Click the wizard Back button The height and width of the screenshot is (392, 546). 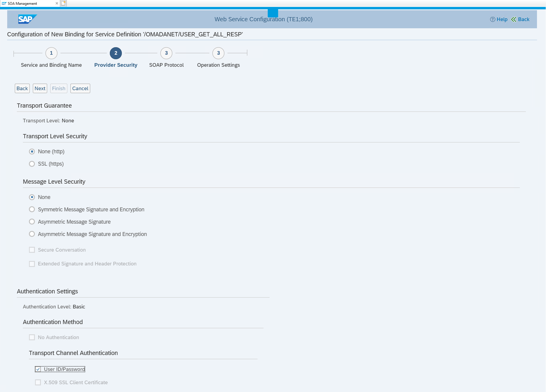click(22, 88)
